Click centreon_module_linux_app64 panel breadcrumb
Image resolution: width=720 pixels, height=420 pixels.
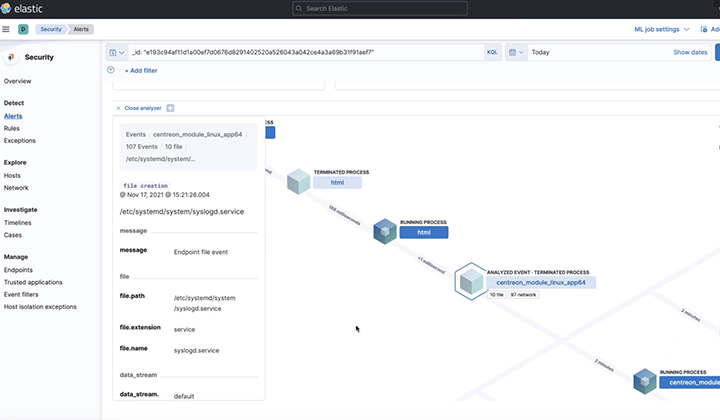(197, 134)
